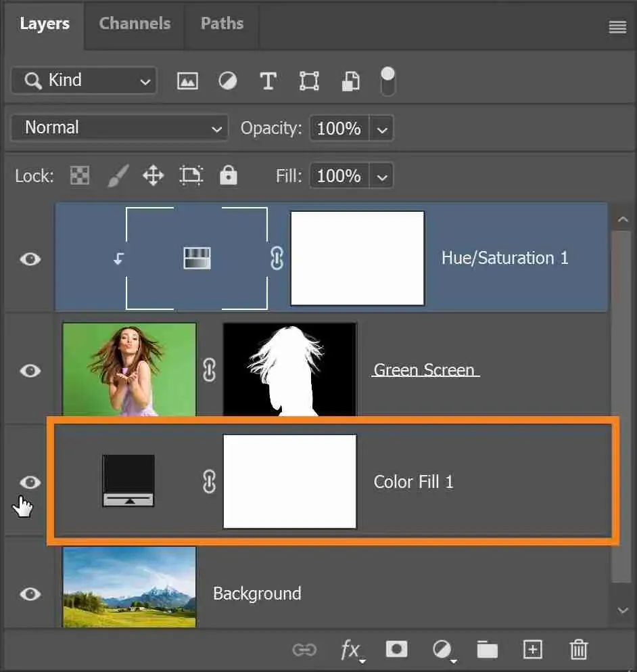Hide the Green Screen layer
The image size is (637, 672).
click(x=30, y=371)
